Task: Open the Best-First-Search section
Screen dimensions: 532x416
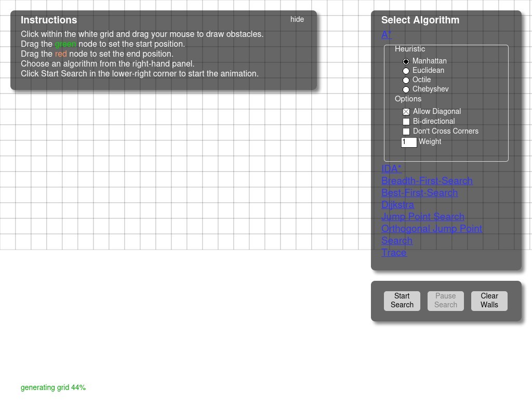Action: coord(419,193)
